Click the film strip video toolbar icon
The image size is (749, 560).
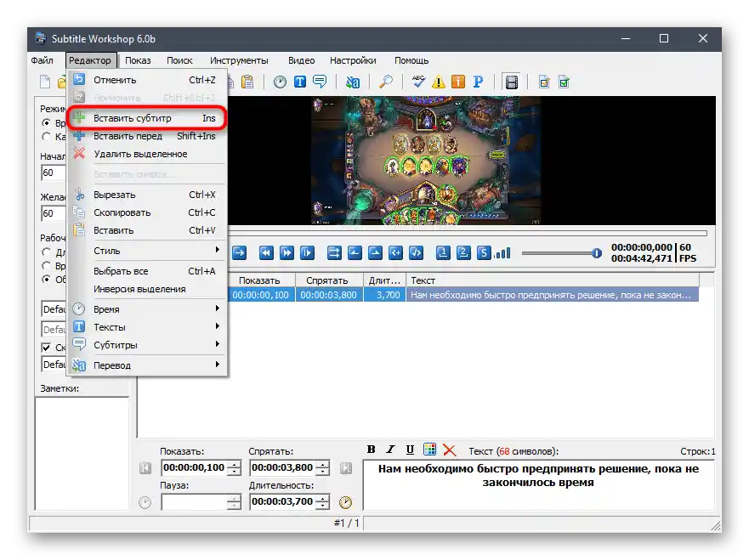click(x=511, y=82)
